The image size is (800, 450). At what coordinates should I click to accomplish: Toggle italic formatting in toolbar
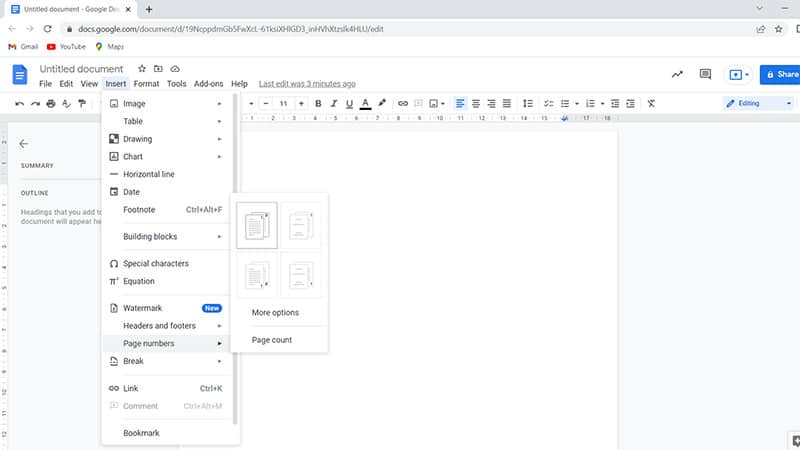tap(334, 103)
